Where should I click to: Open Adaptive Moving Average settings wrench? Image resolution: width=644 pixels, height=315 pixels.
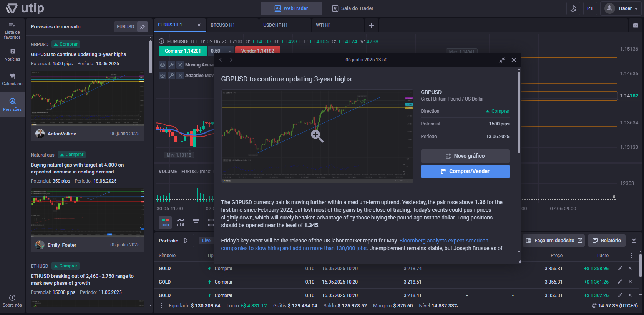coord(171,76)
